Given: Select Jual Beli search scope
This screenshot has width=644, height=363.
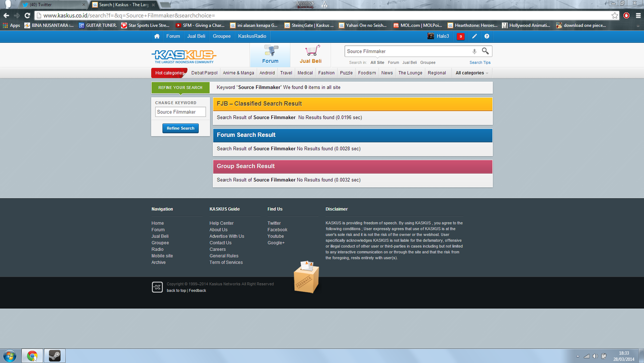Looking at the screenshot, I should point(410,62).
